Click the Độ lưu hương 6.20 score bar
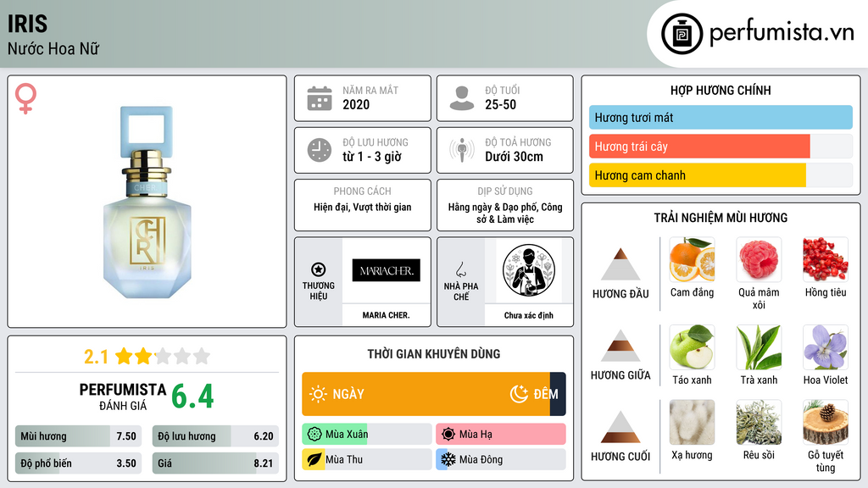This screenshot has width=868, height=488. coord(215,436)
